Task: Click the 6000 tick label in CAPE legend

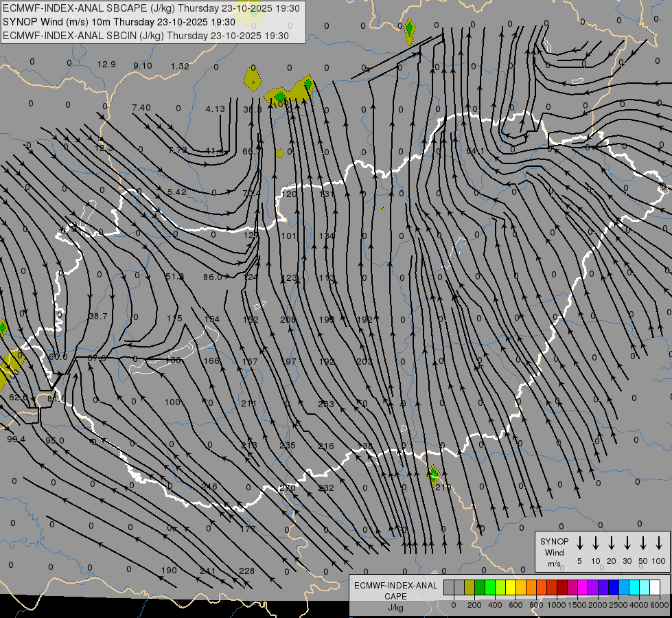Action: point(660,605)
